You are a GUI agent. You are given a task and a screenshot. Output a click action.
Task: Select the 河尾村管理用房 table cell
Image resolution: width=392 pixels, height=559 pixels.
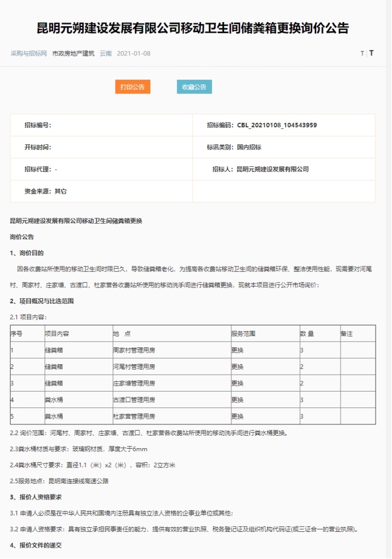pos(134,367)
